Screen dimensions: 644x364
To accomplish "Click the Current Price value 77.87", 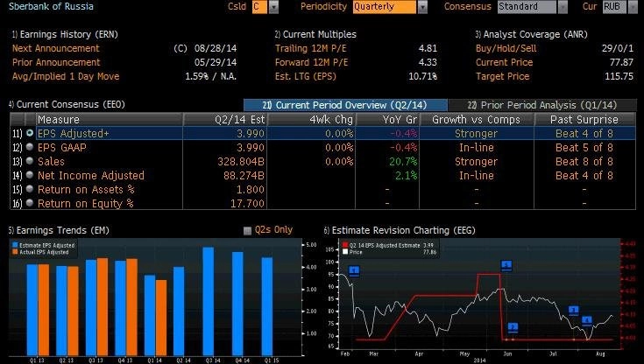I will pos(621,62).
